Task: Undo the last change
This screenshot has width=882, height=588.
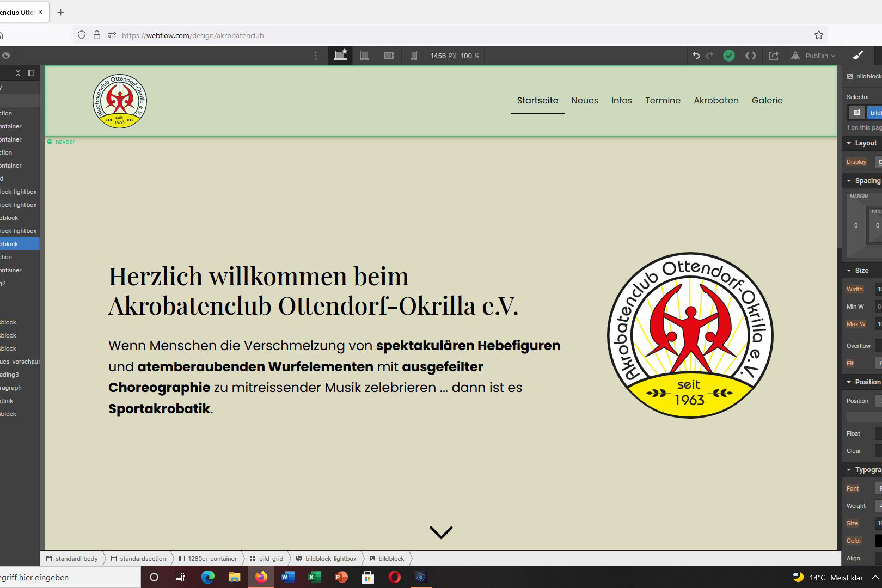Action: [696, 56]
